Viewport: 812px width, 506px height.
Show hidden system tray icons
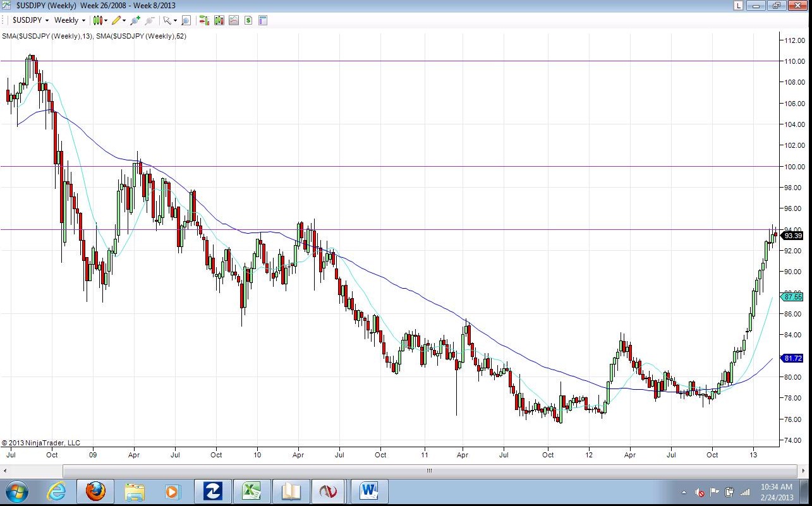click(x=684, y=492)
